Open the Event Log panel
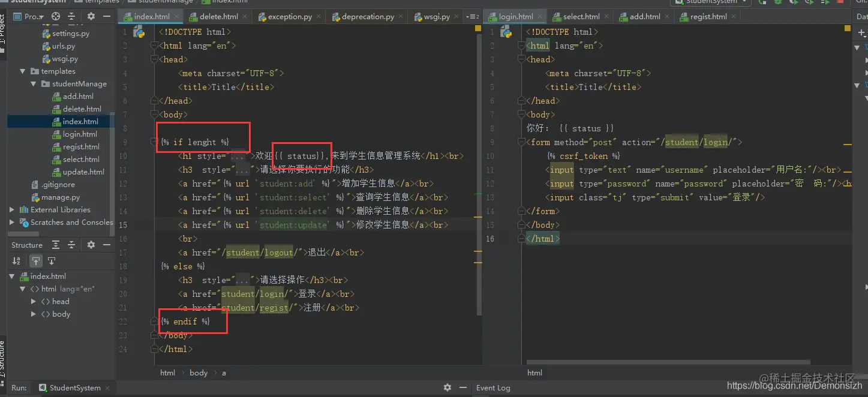This screenshot has height=397, width=868. click(x=493, y=388)
